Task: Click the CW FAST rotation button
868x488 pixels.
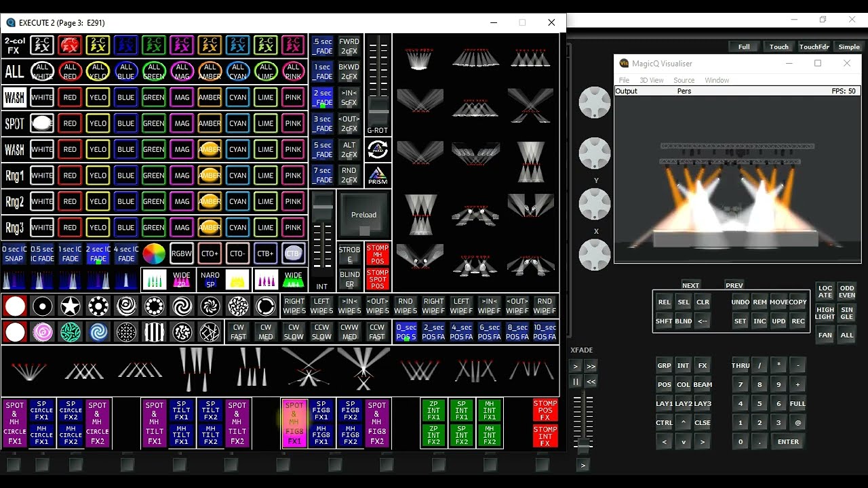Action: pos(238,332)
